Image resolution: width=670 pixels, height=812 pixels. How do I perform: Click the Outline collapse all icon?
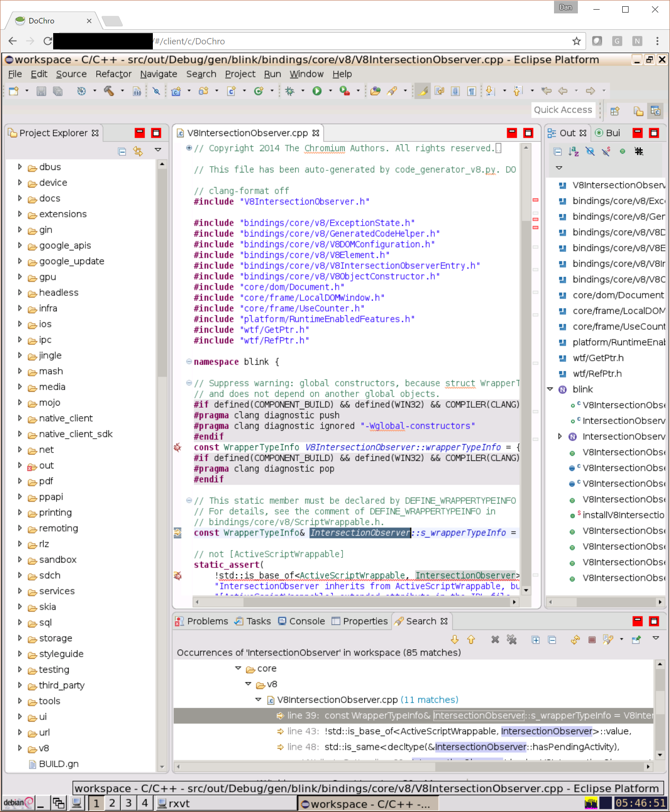click(x=557, y=152)
